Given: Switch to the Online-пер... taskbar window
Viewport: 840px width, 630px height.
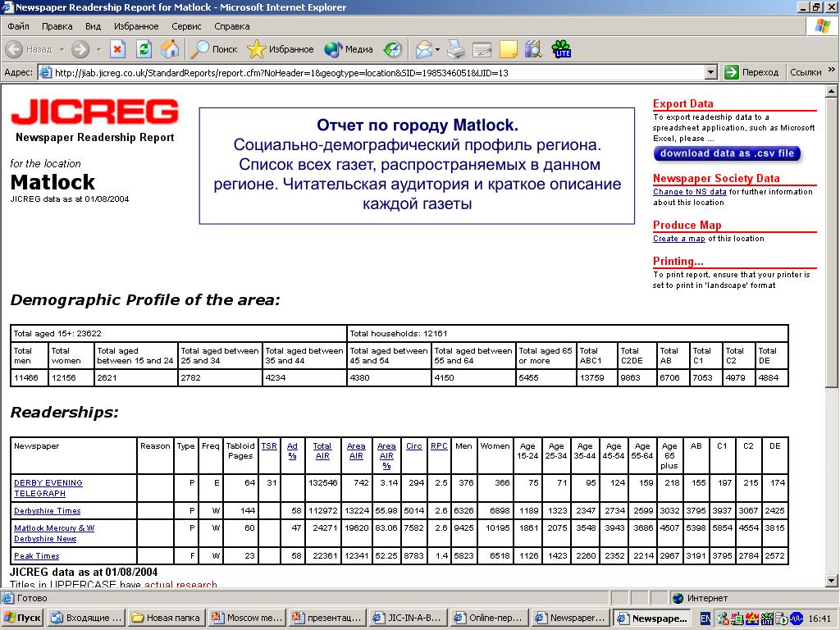Looking at the screenshot, I should 489,618.
